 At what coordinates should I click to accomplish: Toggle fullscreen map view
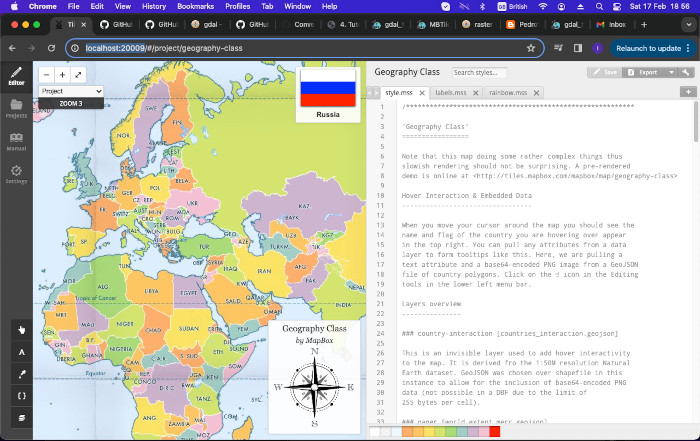click(x=78, y=74)
